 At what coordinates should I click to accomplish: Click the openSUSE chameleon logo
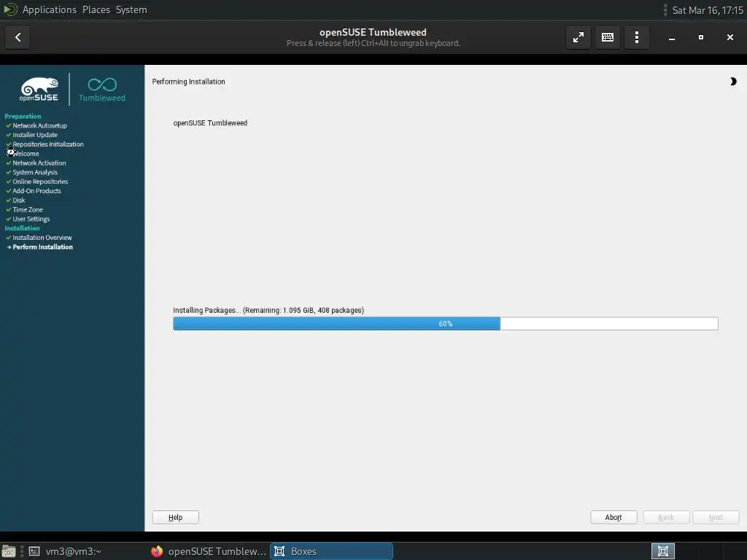click(39, 89)
